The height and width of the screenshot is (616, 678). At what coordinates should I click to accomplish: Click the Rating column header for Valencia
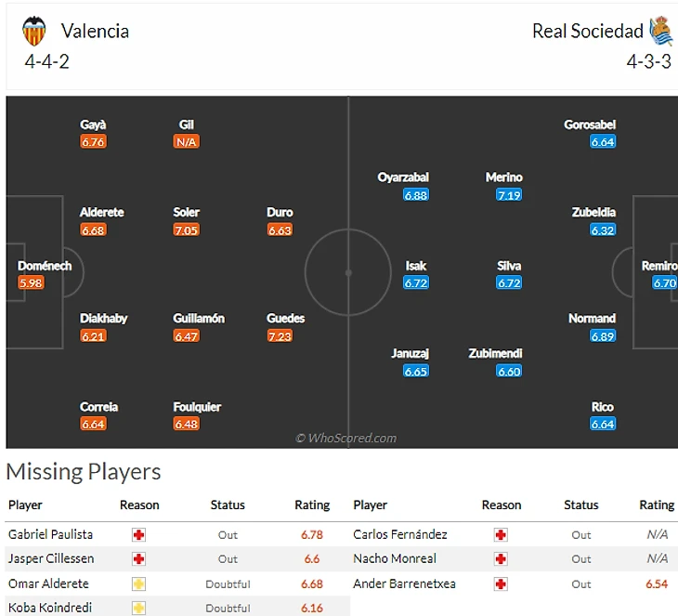(312, 505)
